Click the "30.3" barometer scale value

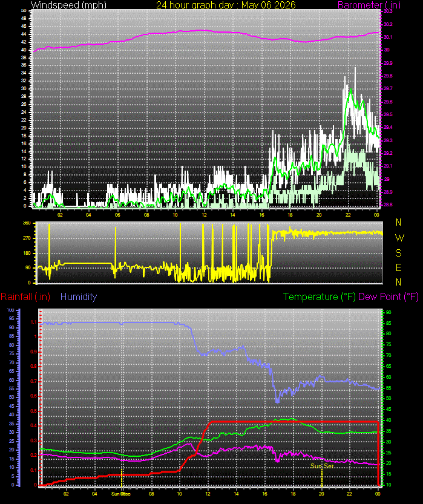pos(388,11)
